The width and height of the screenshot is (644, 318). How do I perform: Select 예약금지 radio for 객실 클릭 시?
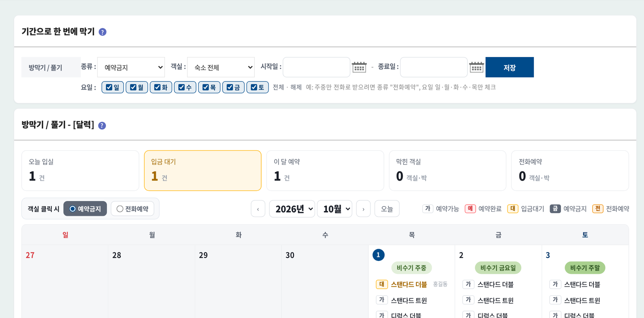pos(73,209)
